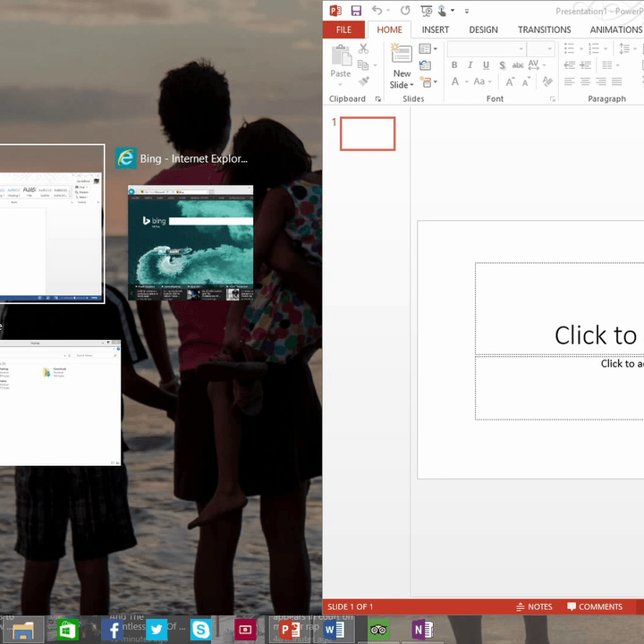
Task: Save the presentation from Quick Access Toolbar
Action: pos(356,11)
